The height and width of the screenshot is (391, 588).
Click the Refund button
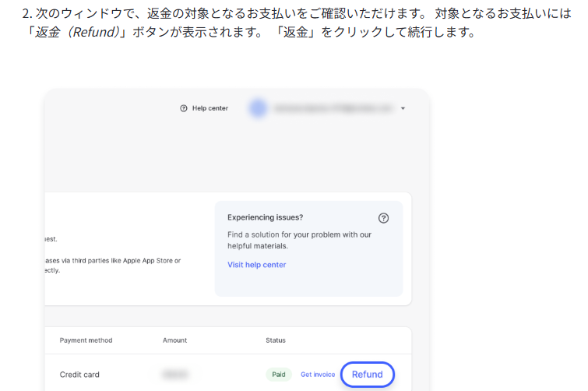(x=367, y=374)
